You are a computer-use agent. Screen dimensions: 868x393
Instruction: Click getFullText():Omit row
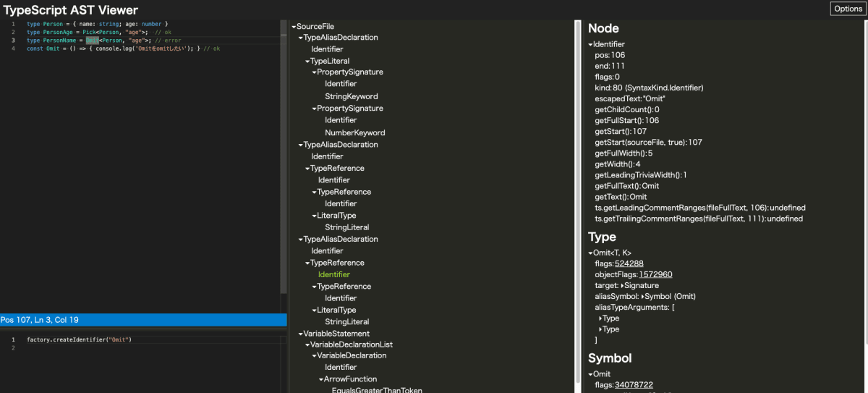(x=626, y=185)
